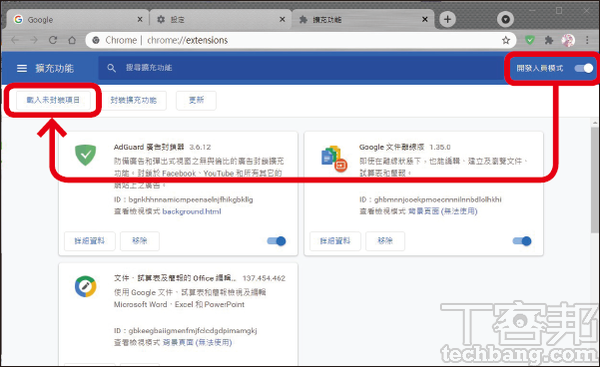Viewport: 600px width, 367px height.
Task: Click the AdGuard shield card icon
Action: point(85,155)
